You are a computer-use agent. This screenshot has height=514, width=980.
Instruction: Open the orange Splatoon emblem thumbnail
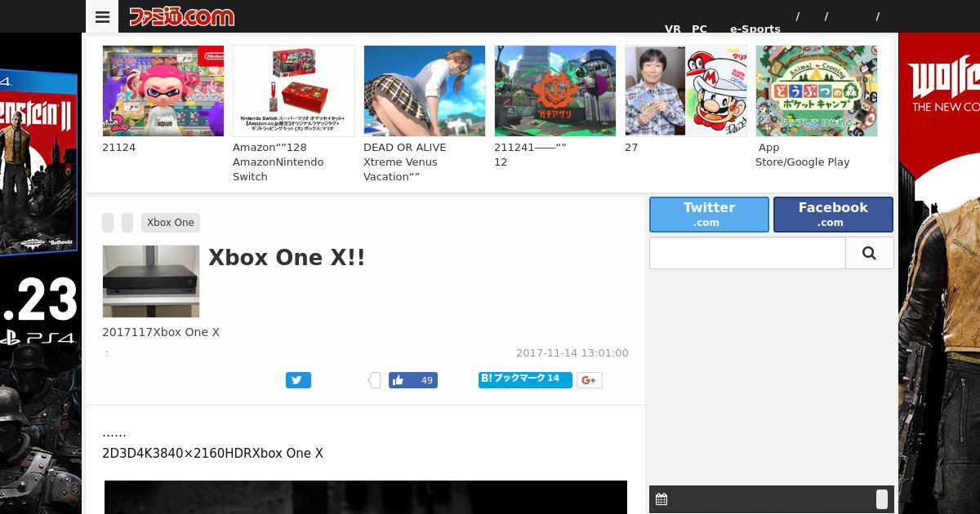[x=555, y=91]
